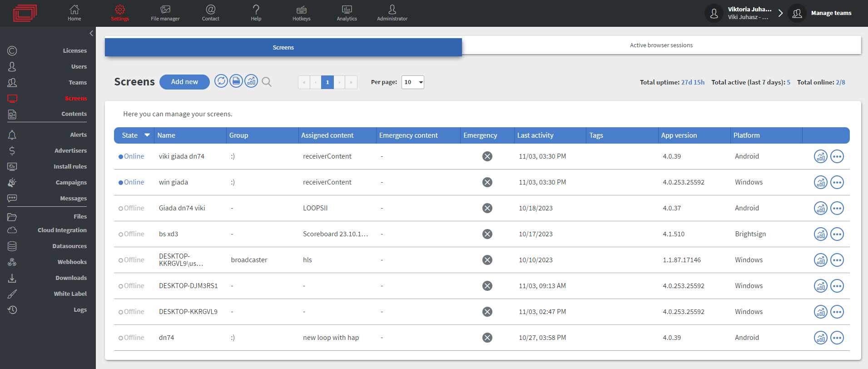Image resolution: width=868 pixels, height=369 pixels.
Task: Open more options for win giada
Action: tap(837, 182)
